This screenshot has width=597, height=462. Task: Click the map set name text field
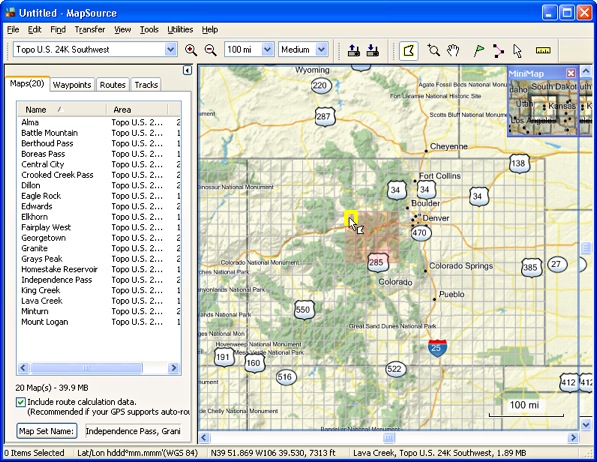(x=133, y=431)
